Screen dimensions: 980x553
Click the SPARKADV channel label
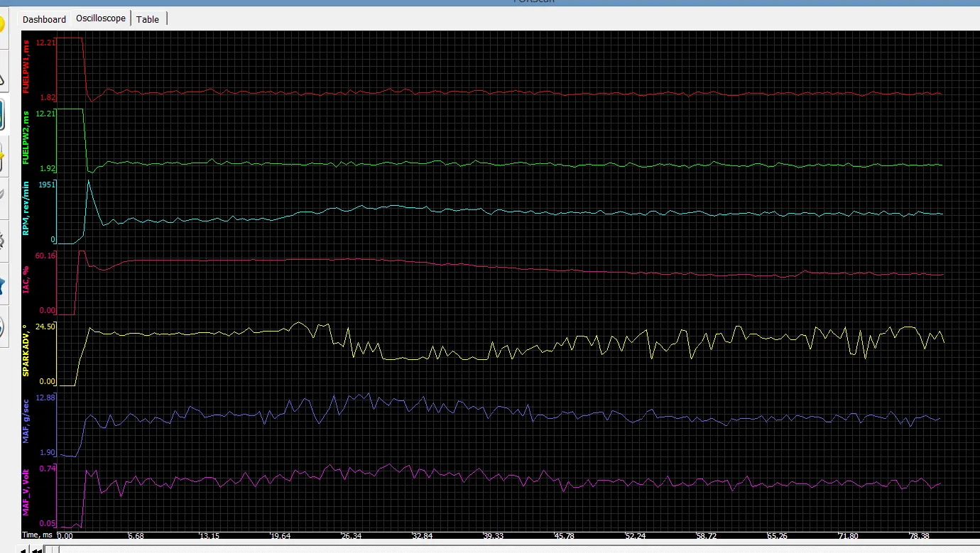pos(26,349)
